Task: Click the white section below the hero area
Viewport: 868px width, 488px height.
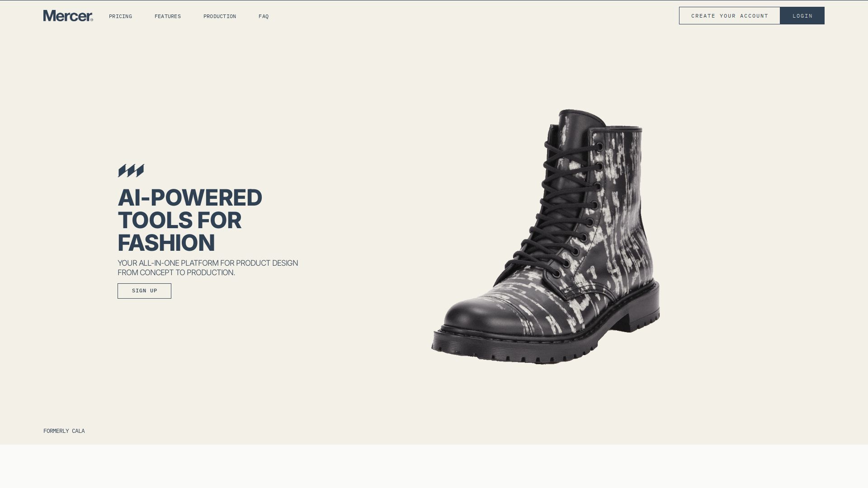Action: coord(434,466)
